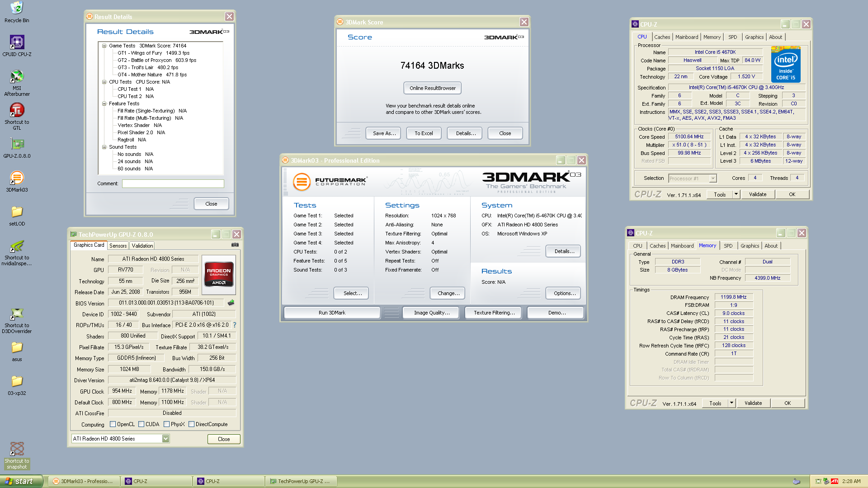Click Validate in upper CPU-Z window
This screenshot has width=868, height=488.
pyautogui.click(x=757, y=194)
